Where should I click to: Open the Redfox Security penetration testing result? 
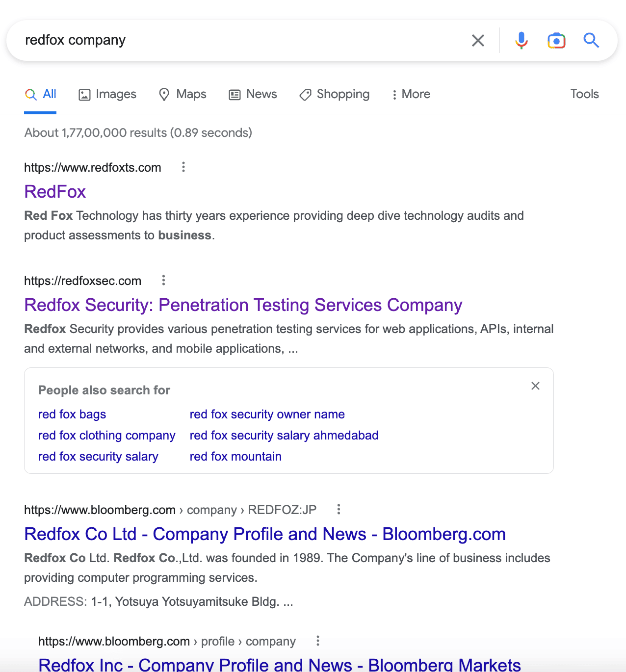(243, 305)
